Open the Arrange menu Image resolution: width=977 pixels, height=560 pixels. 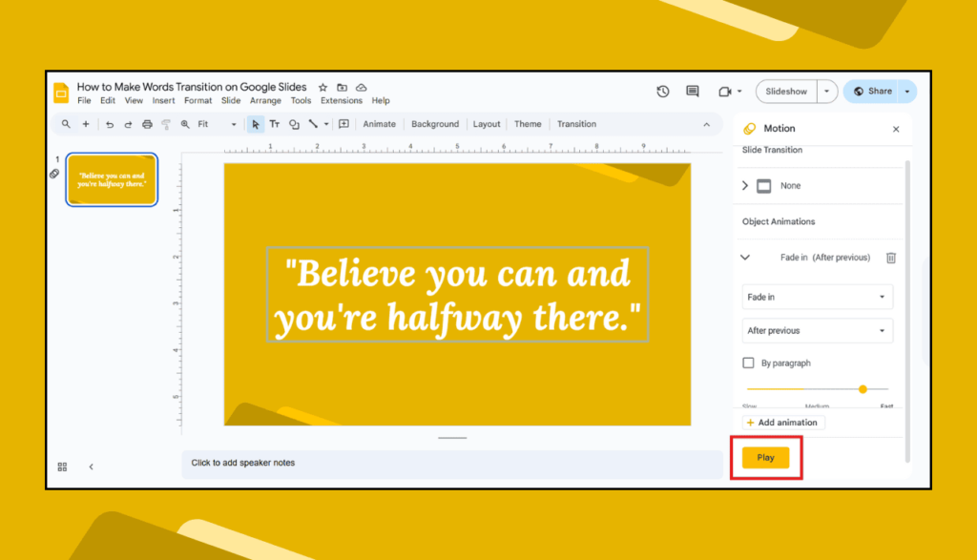tap(265, 101)
